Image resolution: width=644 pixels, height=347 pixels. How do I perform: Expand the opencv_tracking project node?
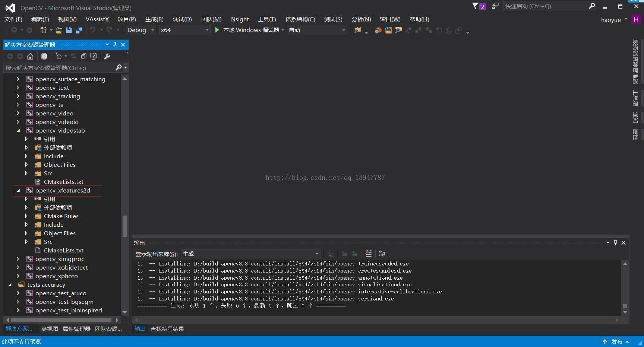(x=18, y=96)
